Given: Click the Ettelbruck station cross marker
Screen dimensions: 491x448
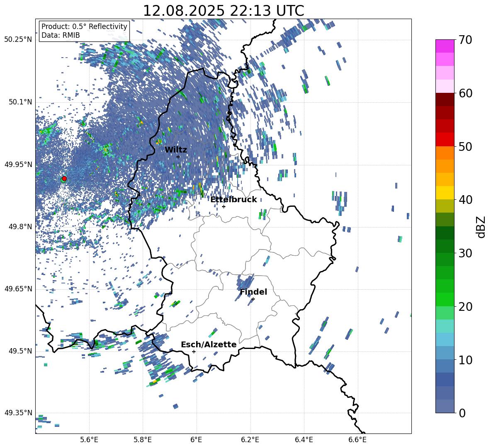Looking at the screenshot, I should (224, 206).
